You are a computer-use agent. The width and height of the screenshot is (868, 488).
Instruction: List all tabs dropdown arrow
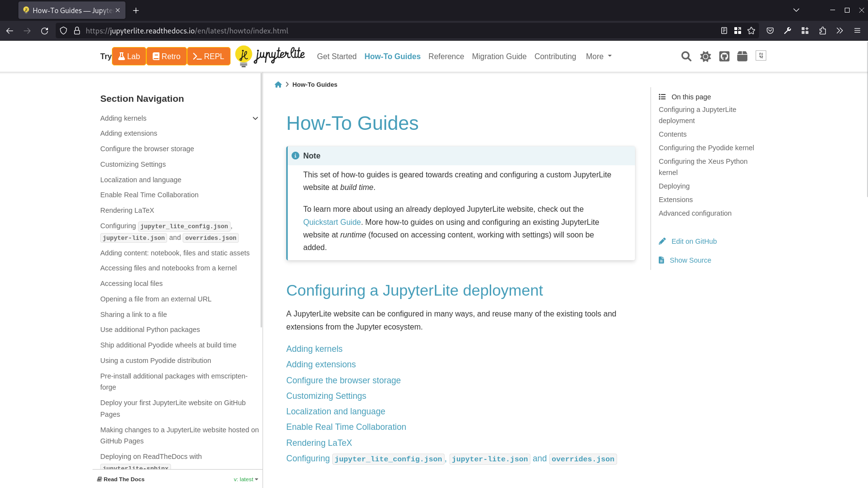pyautogui.click(x=796, y=10)
